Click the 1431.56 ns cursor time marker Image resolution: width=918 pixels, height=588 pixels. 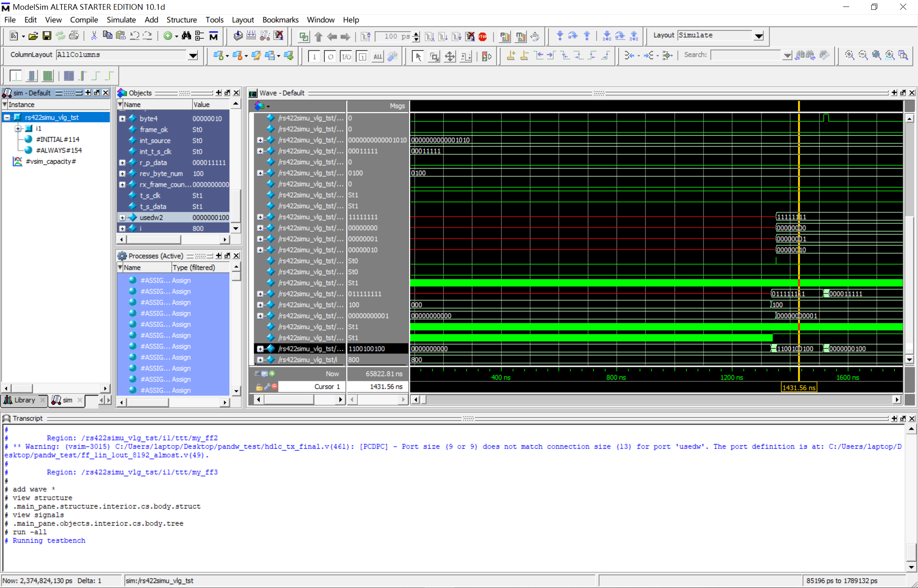[799, 387]
